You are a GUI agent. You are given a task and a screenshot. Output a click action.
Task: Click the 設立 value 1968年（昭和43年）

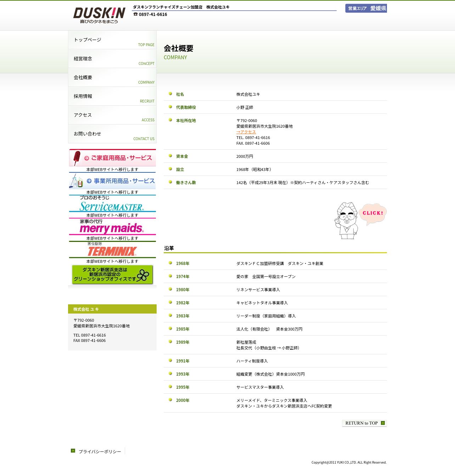(x=255, y=170)
